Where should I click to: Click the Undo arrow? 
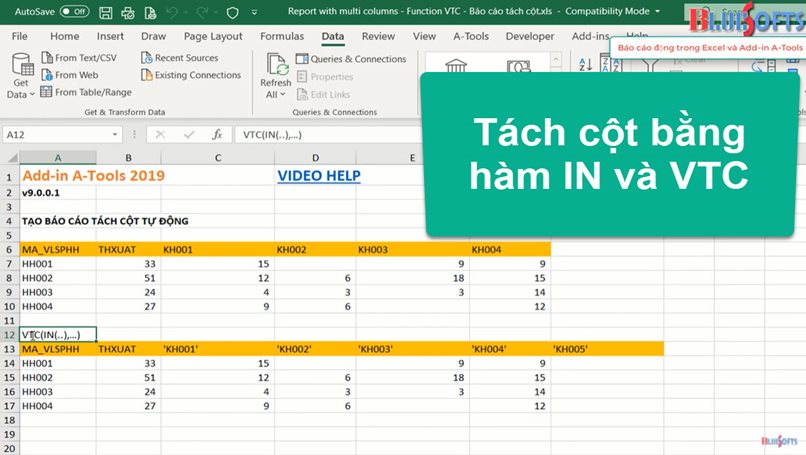pos(172,12)
